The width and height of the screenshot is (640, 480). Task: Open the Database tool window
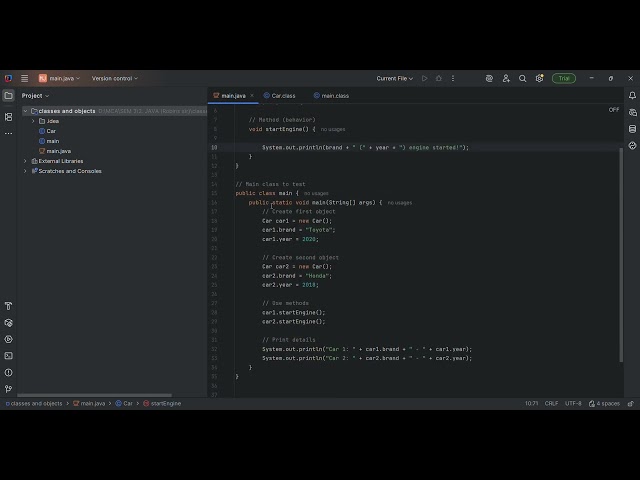[632, 129]
